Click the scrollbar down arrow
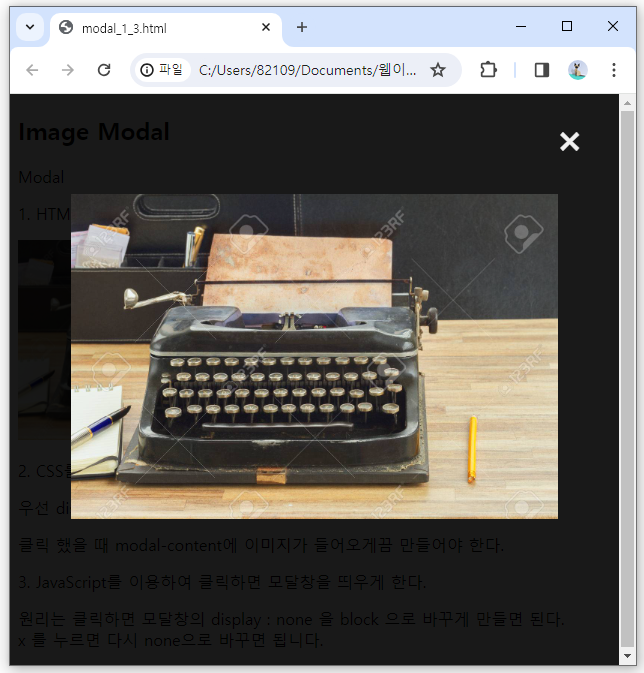 tap(627, 656)
